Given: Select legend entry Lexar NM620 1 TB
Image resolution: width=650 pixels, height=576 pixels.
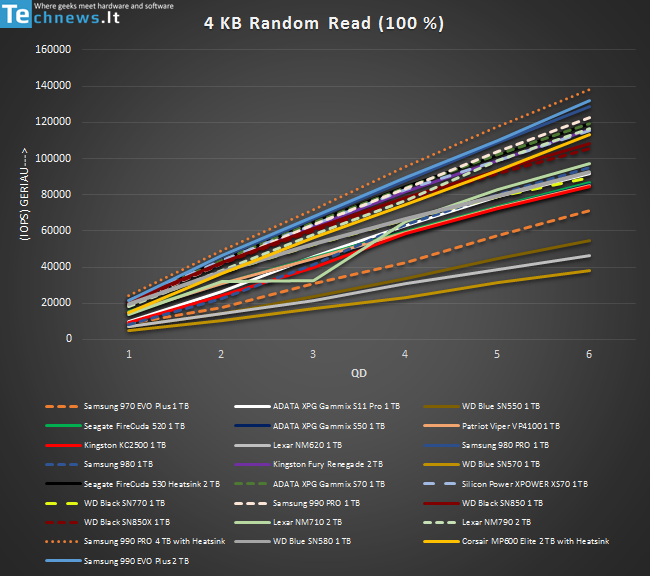Looking at the screenshot, I should pyautogui.click(x=289, y=445).
